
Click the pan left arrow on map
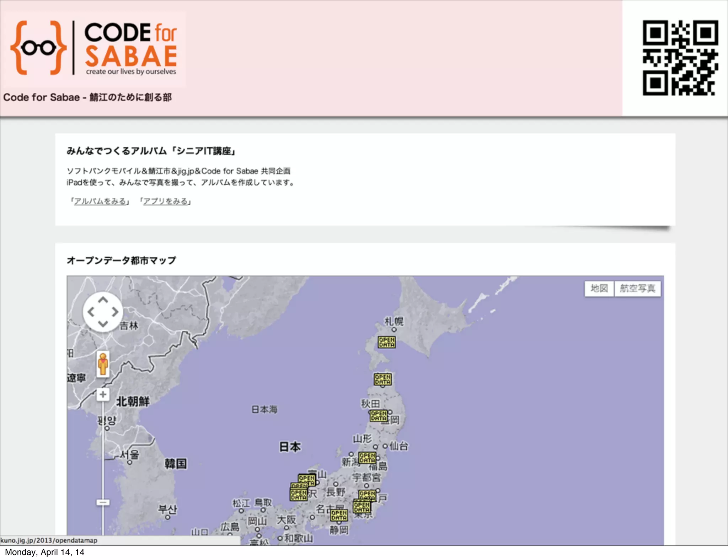(91, 312)
